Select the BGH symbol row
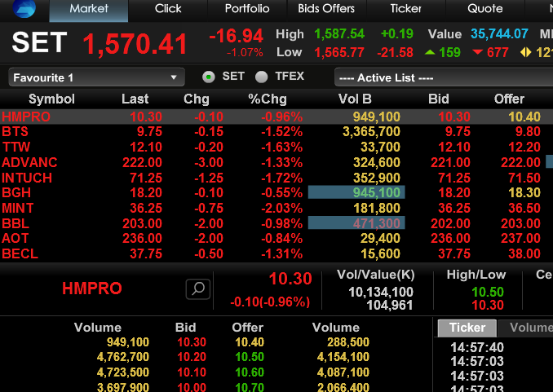Viewport: 553px width, 392px height. (x=16, y=193)
